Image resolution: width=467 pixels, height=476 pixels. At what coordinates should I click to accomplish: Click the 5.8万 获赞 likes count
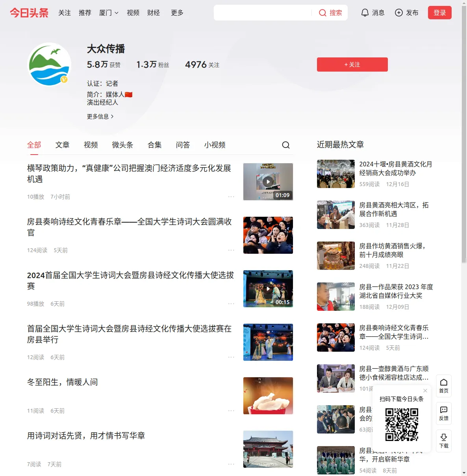(x=104, y=65)
